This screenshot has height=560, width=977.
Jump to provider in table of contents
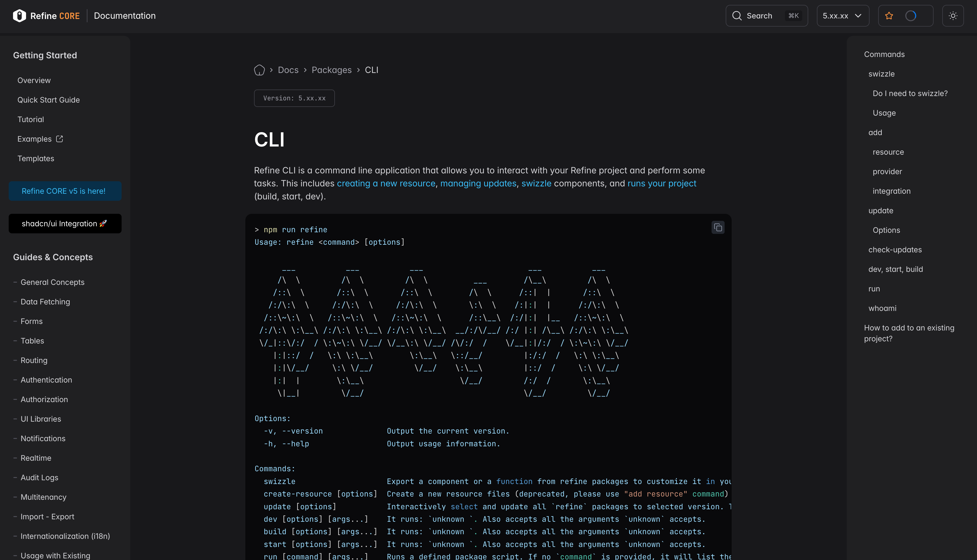tap(887, 172)
